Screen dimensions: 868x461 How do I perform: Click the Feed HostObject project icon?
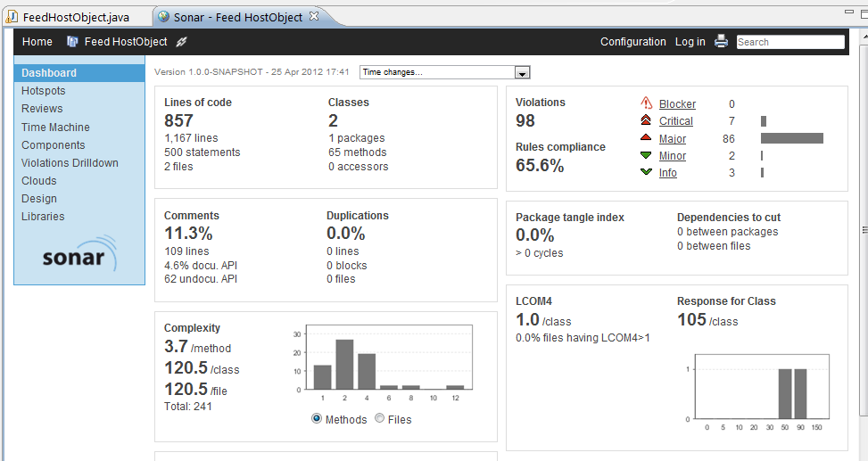tap(72, 42)
